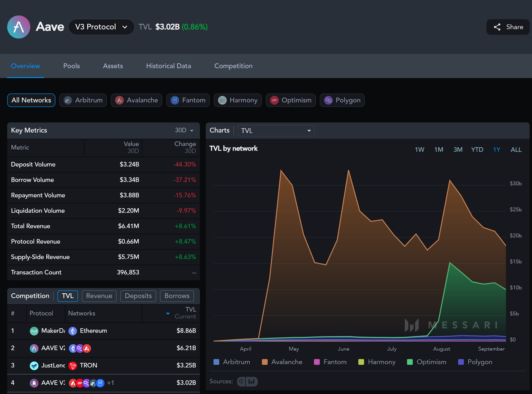Click the Harmony network icon
The height and width of the screenshot is (394, 532).
point(222,100)
